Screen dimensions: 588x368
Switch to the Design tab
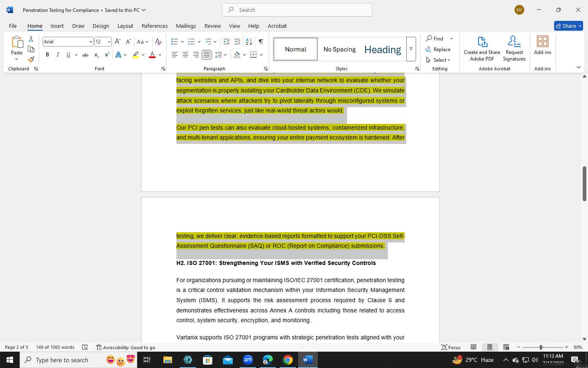[x=101, y=26]
